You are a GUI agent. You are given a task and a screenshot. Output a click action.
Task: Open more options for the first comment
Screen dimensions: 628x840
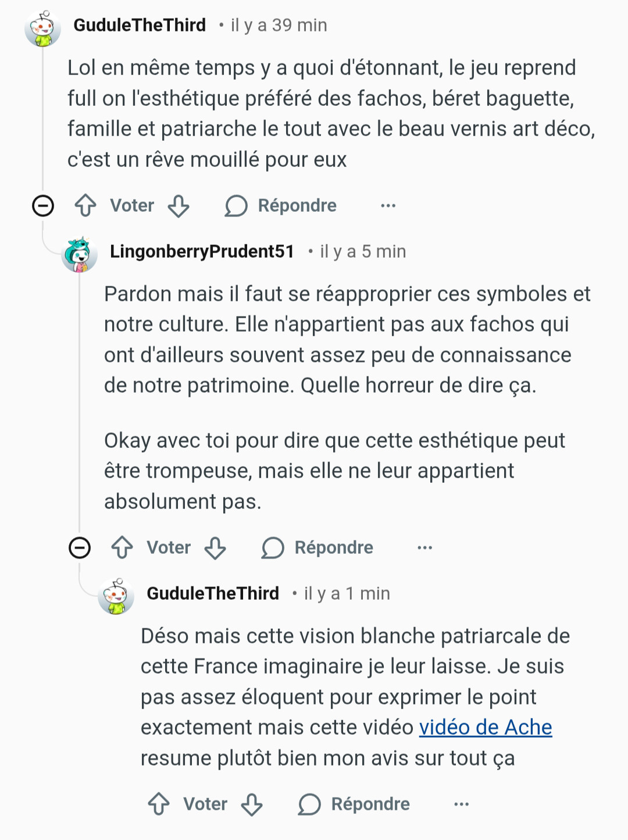tap(388, 205)
